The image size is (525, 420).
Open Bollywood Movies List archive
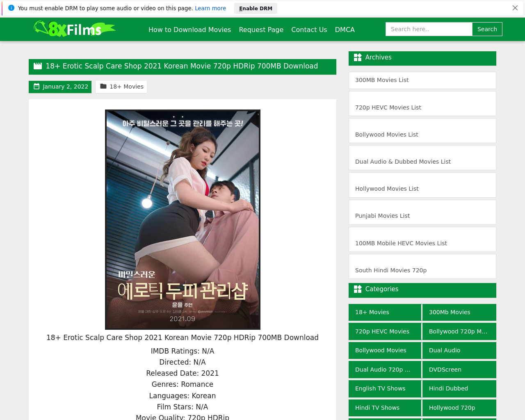pos(422,130)
